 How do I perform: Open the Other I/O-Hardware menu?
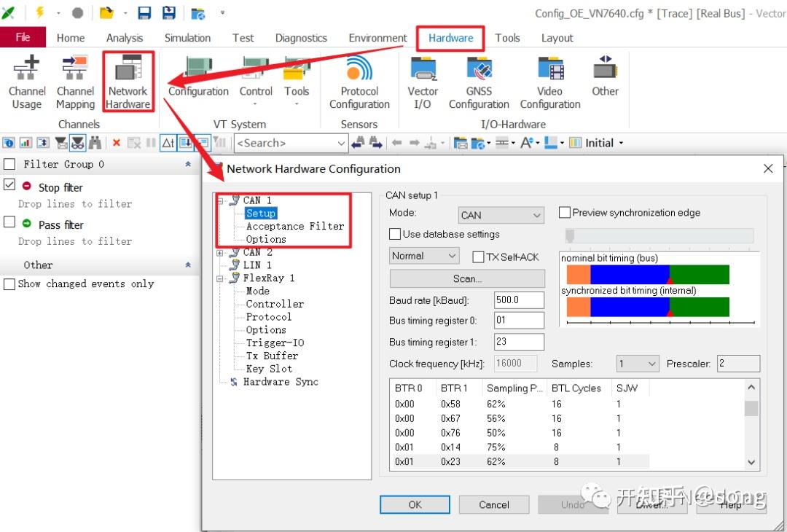tap(605, 77)
